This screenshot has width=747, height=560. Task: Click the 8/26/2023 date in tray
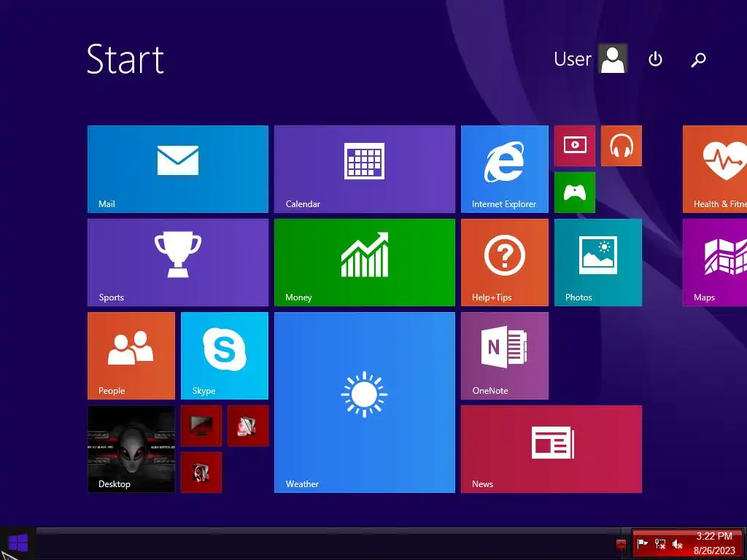tap(714, 551)
